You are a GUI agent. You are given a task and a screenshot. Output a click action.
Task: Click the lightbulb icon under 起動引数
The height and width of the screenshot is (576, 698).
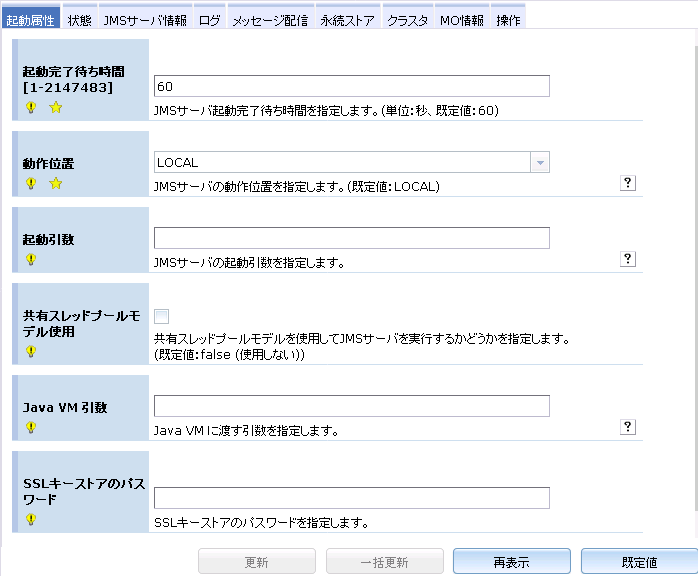[31, 260]
